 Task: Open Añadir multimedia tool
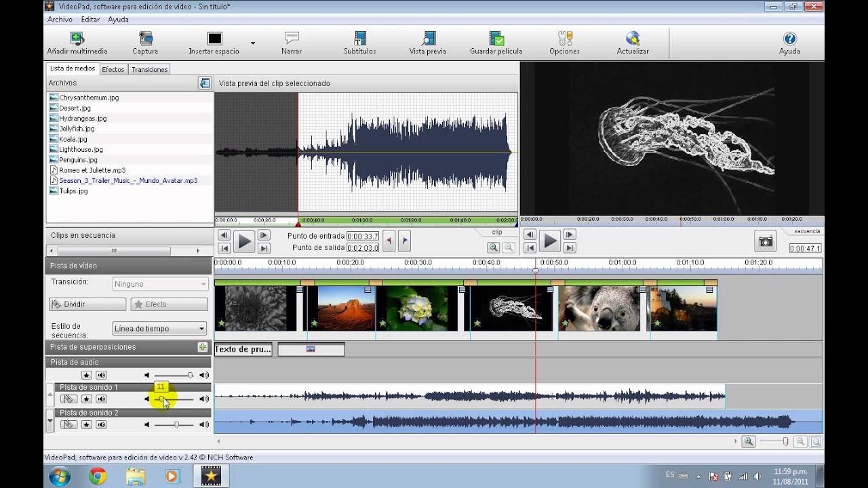(x=77, y=43)
